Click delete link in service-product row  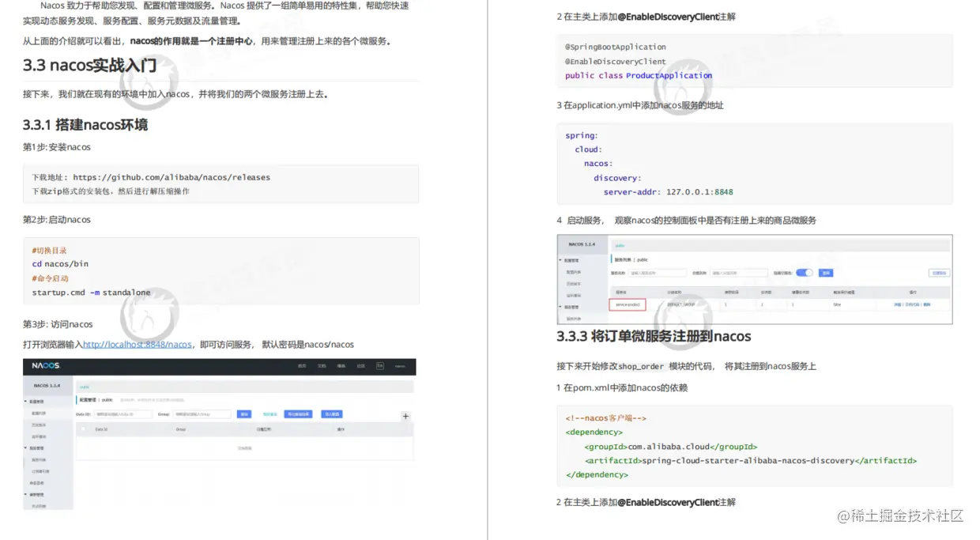927,304
